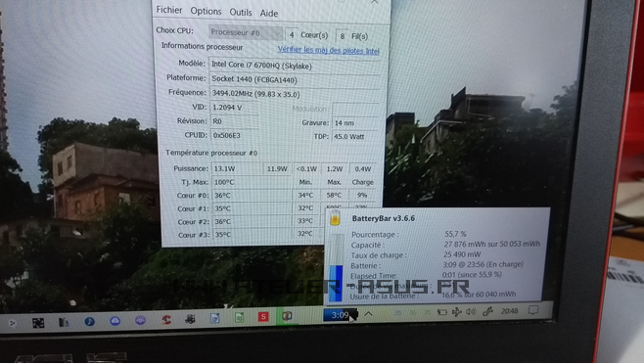Viewport: 644px width, 364px height.
Task: Open the books library taskbar icon
Action: (64, 323)
